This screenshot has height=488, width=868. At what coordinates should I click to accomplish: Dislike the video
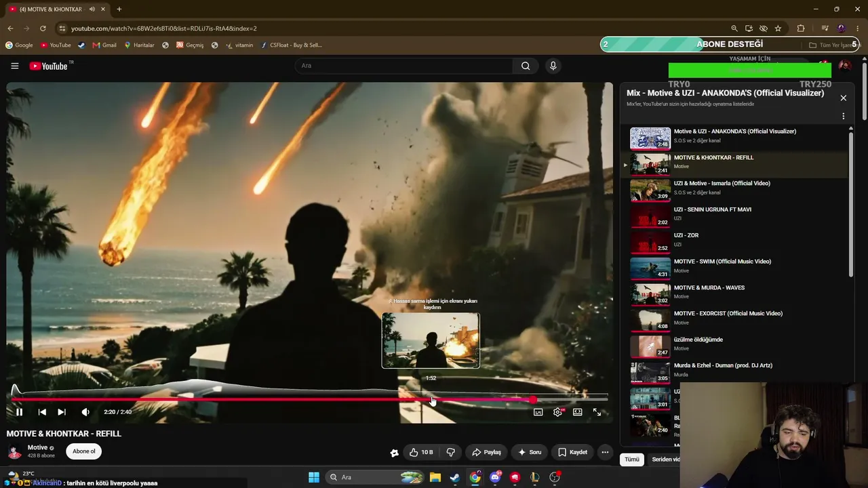point(450,452)
